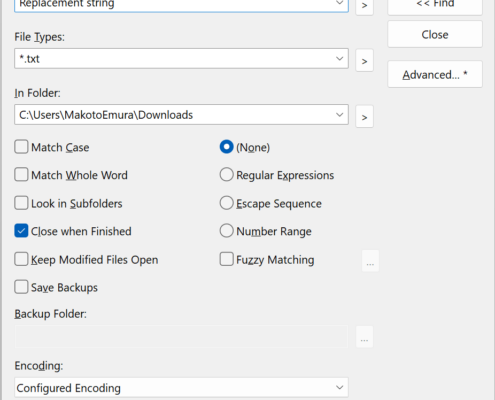
Task: Select Regular Expressions radio button
Action: tap(226, 174)
